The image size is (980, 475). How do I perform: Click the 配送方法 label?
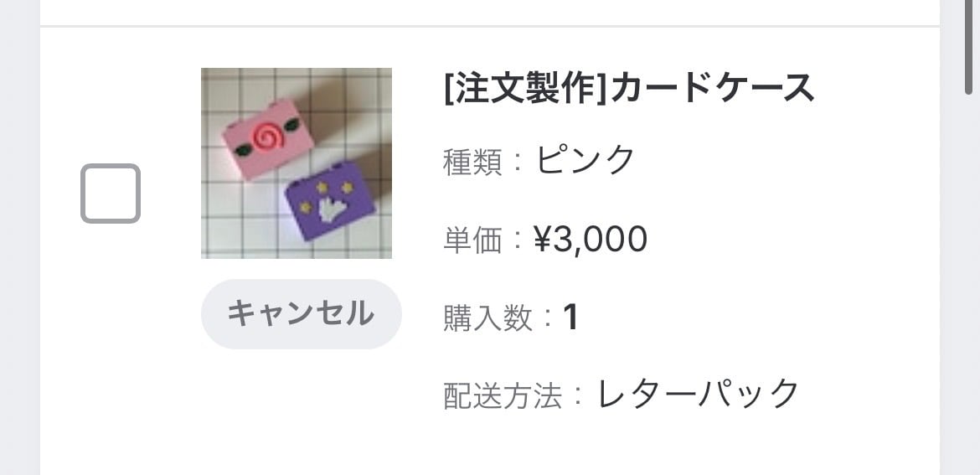click(502, 395)
